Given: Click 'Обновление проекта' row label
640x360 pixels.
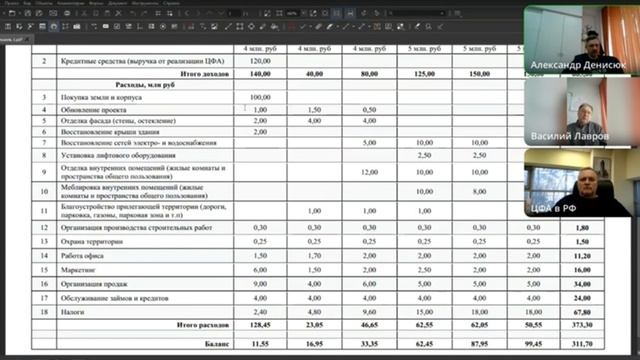Looking at the screenshot, I should 93,110.
